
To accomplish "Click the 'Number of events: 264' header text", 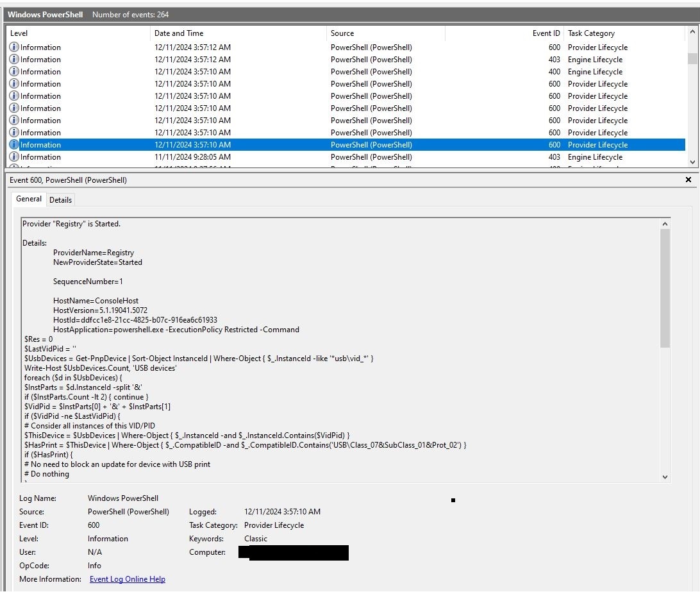I will (x=130, y=14).
